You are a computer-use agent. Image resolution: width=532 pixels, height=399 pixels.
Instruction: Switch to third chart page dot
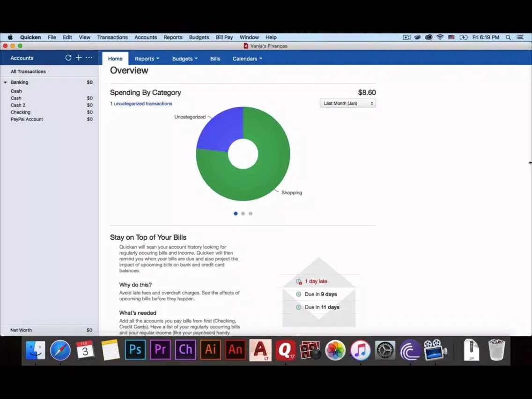click(251, 214)
